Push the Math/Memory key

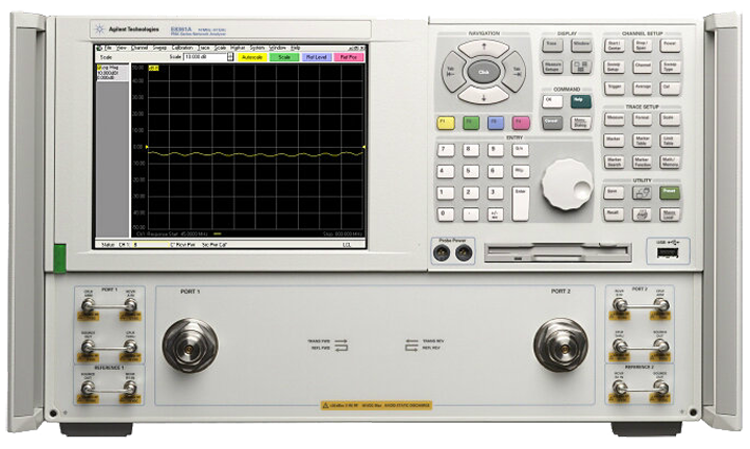670,162
